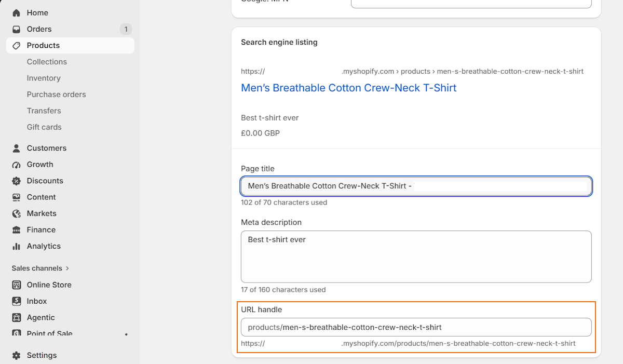Click the breadcrumb URL in listing preview
The width and height of the screenshot is (623, 364).
412,71
